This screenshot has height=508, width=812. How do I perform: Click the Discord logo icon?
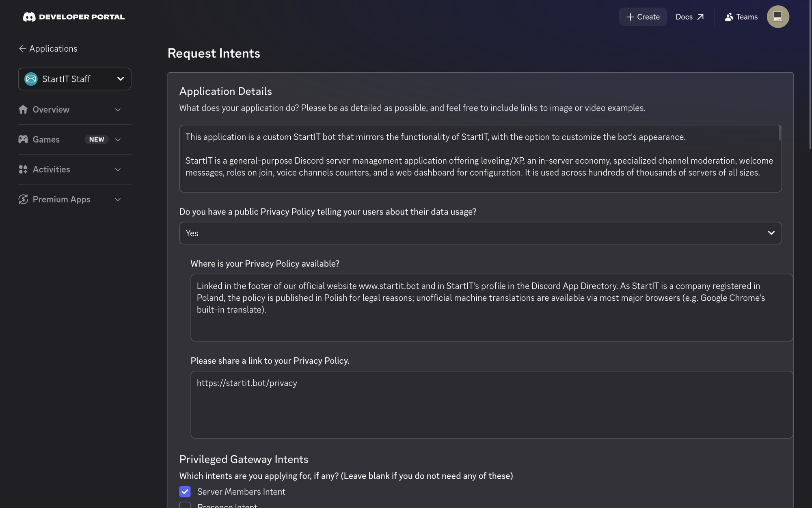pos(29,17)
